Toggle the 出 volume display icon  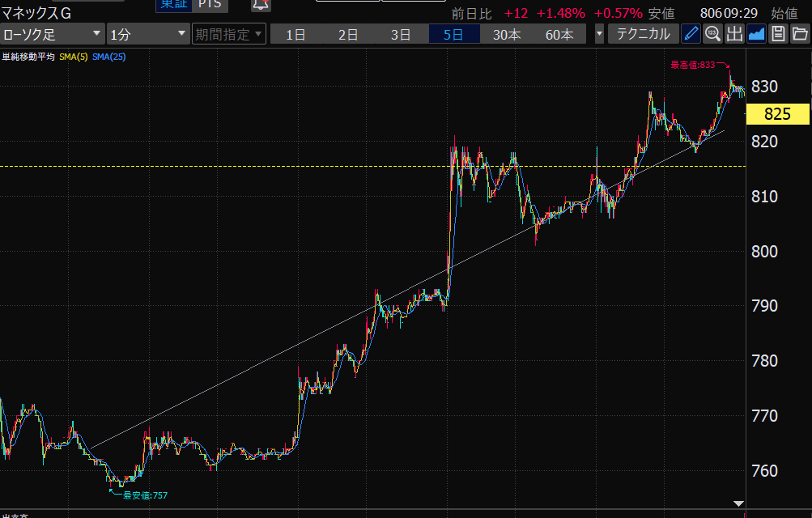(x=734, y=34)
